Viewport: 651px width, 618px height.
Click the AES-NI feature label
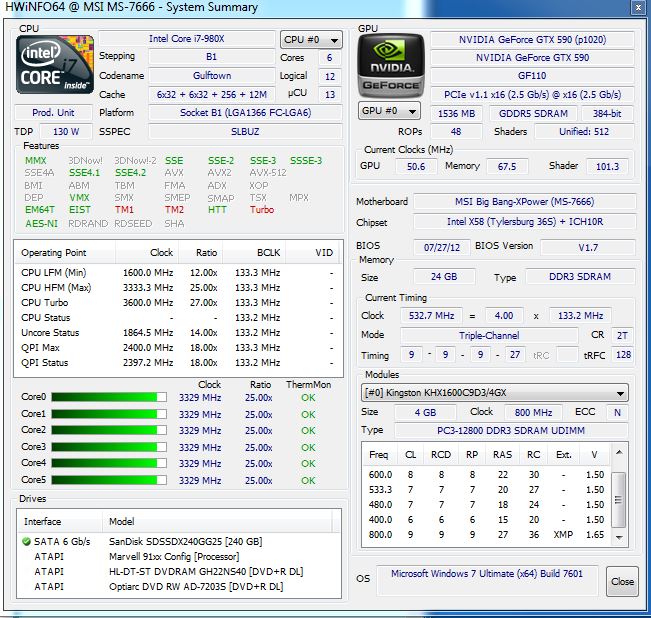tap(41, 223)
